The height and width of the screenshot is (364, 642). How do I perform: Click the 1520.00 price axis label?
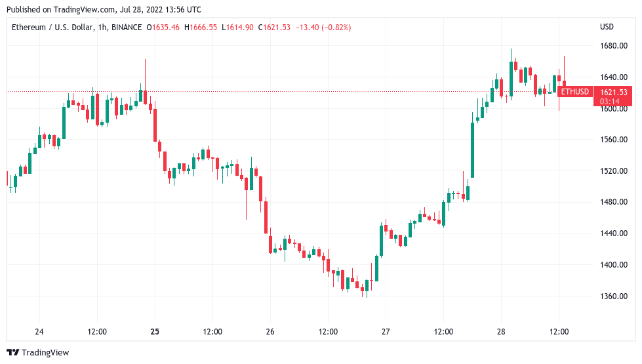pos(613,171)
